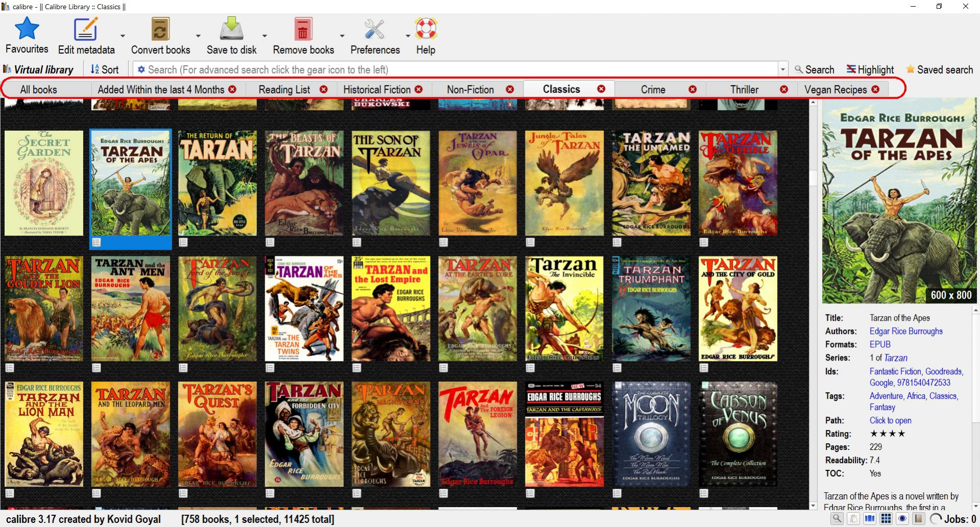Close the Crime tab
Screen dimensions: 980x527
(692, 89)
